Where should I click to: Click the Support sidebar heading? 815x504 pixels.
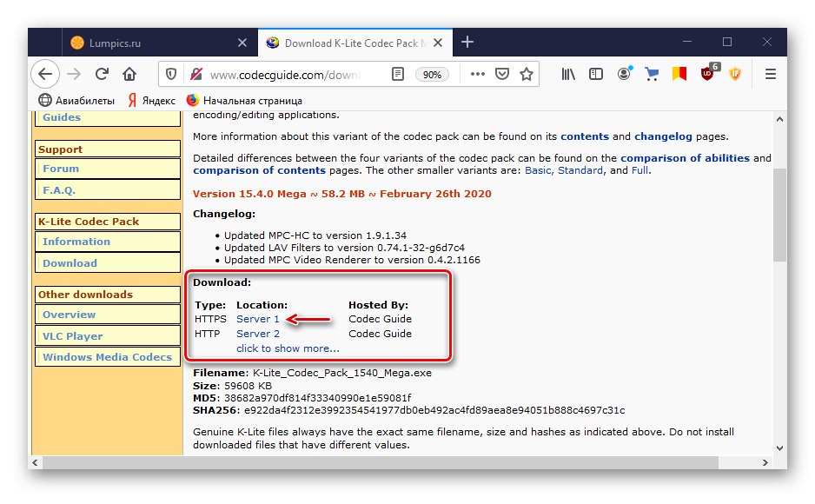pyautogui.click(x=108, y=149)
